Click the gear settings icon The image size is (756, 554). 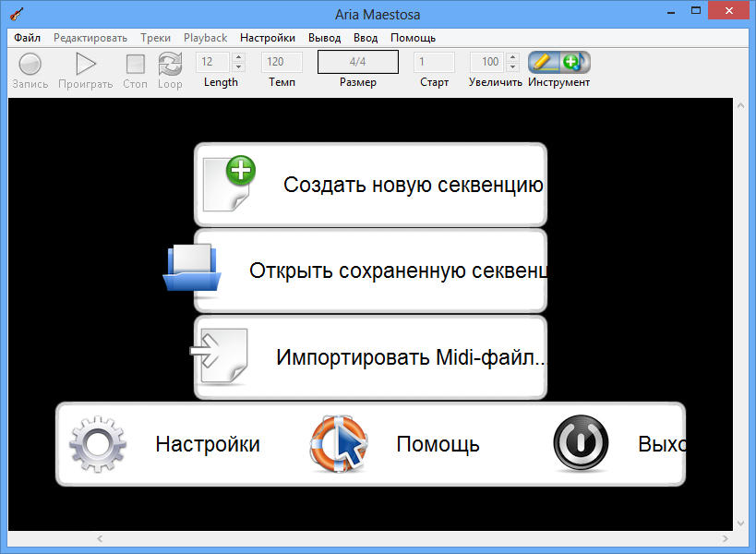(98, 443)
